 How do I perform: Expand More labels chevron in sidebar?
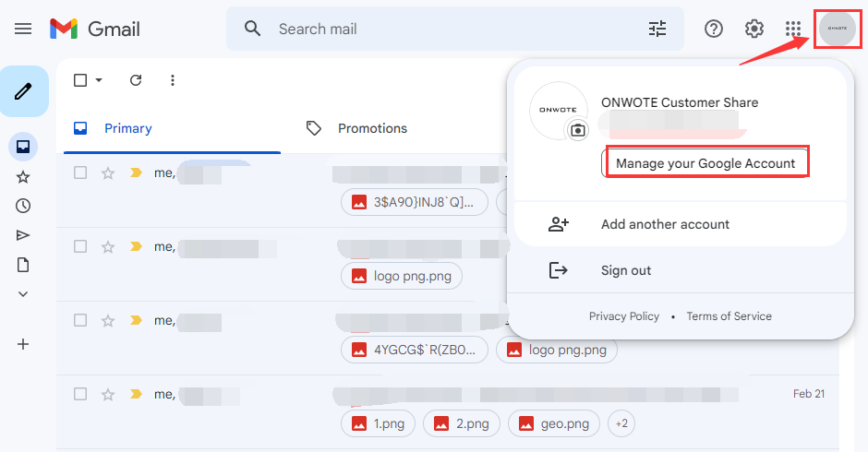(x=24, y=294)
